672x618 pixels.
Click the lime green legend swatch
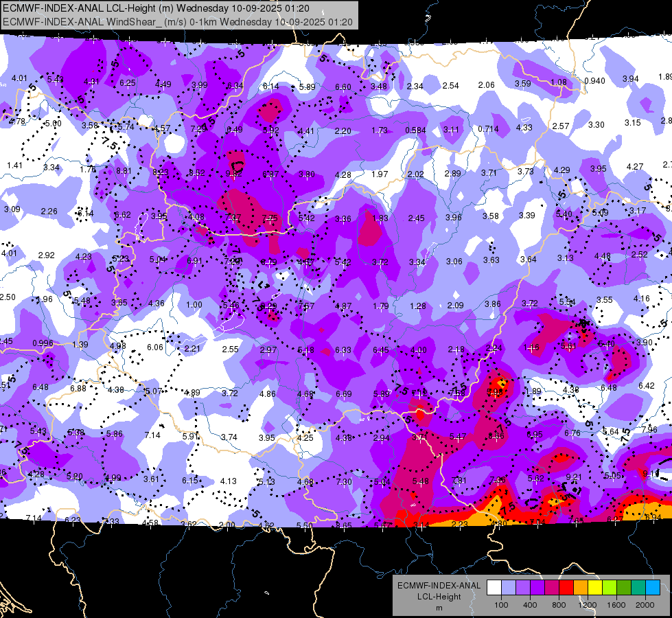[610, 588]
